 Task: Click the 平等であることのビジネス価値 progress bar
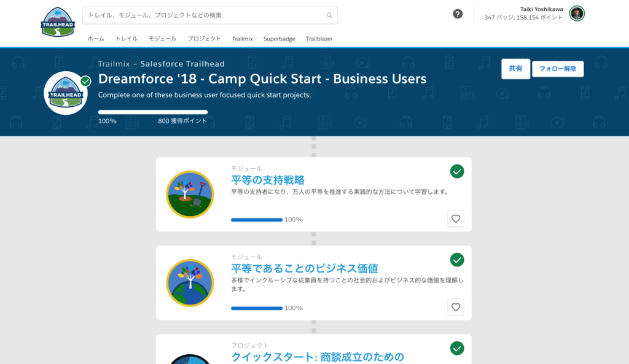[x=257, y=308]
